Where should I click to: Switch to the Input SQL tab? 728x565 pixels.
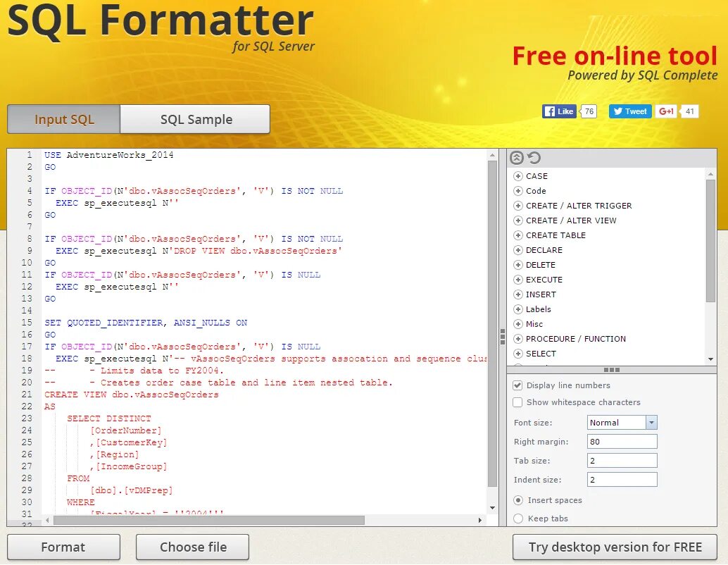(x=64, y=120)
